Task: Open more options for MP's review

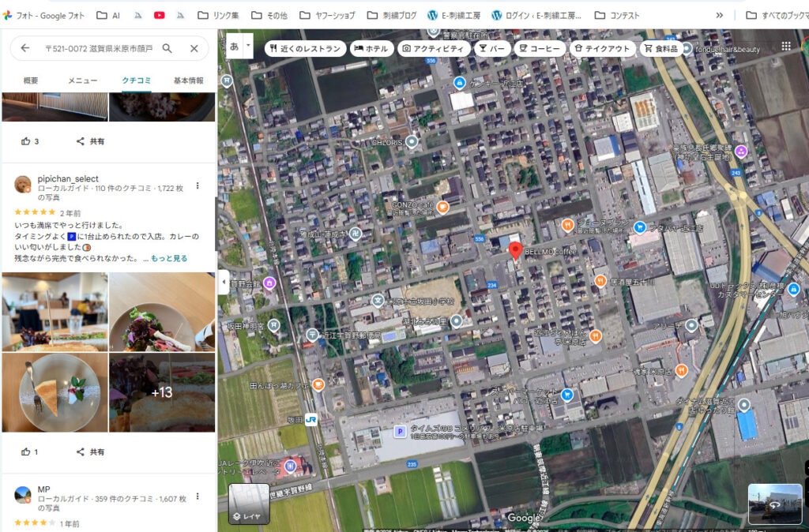Action: point(197,496)
